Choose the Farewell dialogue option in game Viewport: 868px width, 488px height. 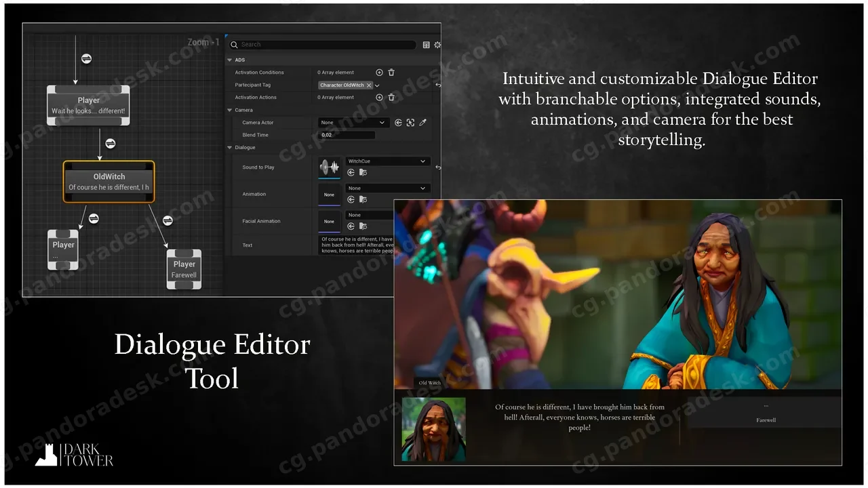tap(766, 420)
